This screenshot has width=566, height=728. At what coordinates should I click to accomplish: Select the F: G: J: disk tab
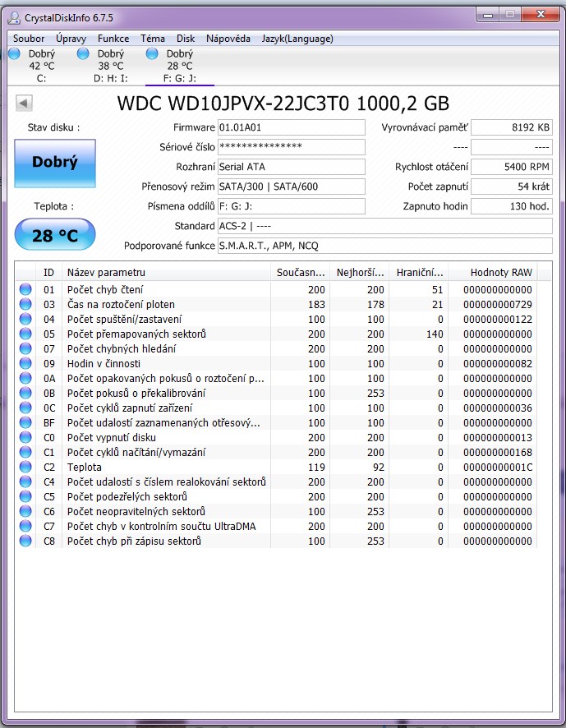coord(180,66)
